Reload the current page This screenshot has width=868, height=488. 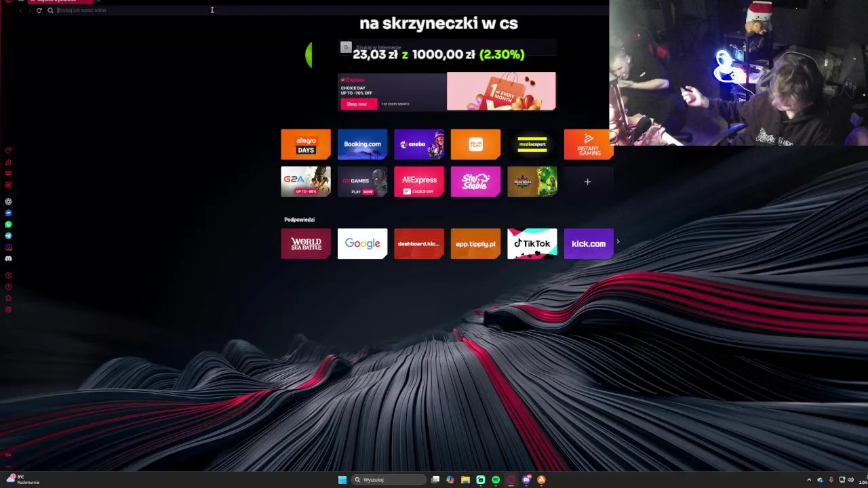point(39,10)
